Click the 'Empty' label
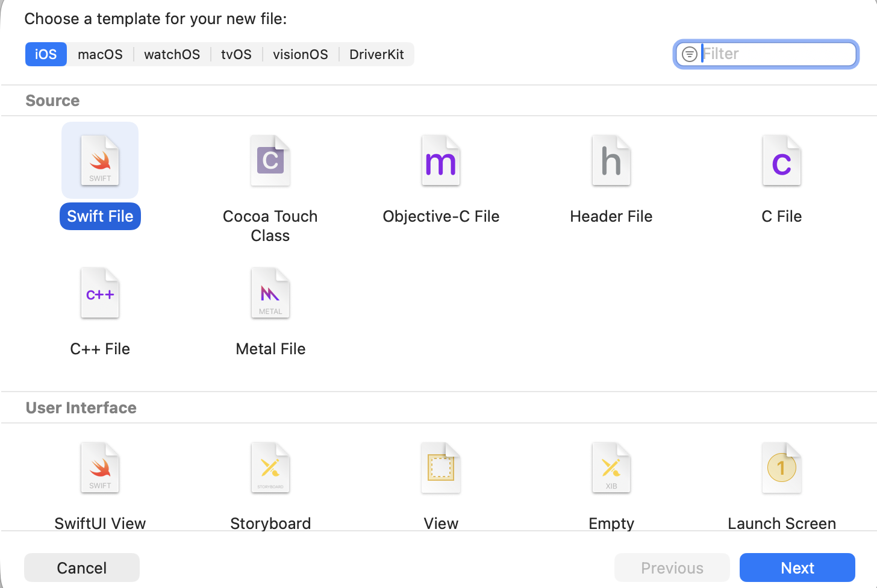This screenshot has width=877, height=588. pos(611,524)
